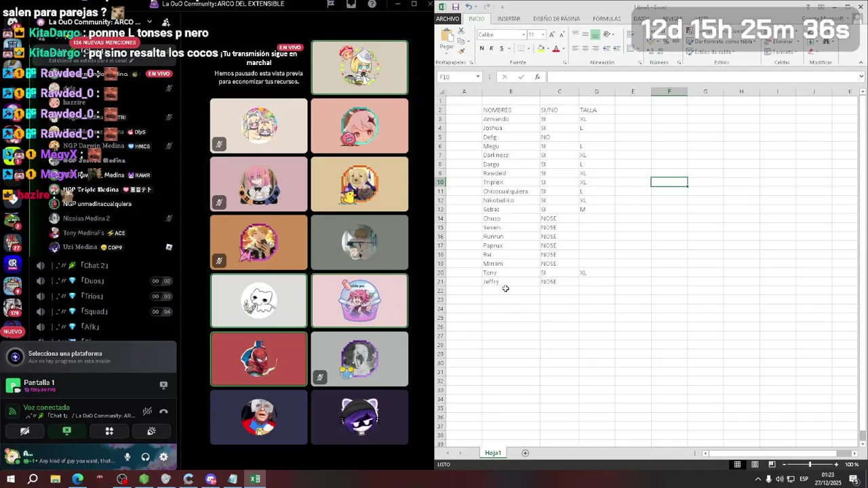
Task: Select the format painter brush
Action: coord(462,51)
